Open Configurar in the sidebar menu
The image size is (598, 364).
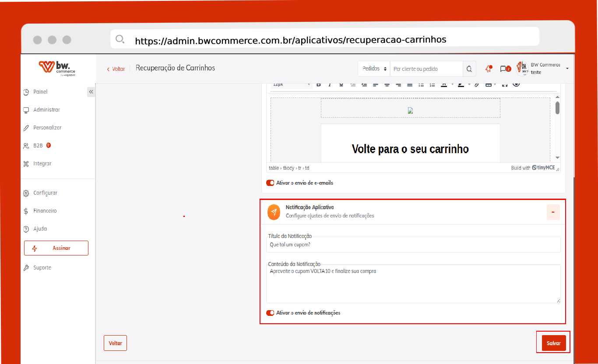(x=46, y=193)
